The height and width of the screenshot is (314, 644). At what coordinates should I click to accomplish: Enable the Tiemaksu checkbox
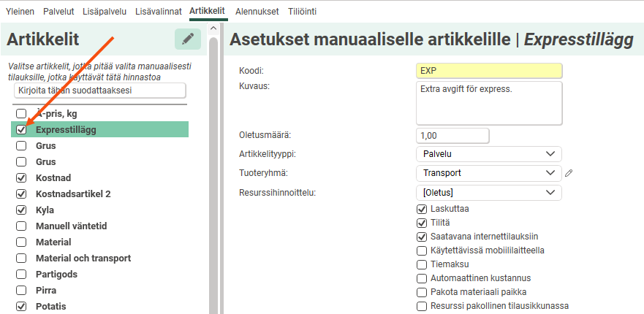(x=421, y=264)
